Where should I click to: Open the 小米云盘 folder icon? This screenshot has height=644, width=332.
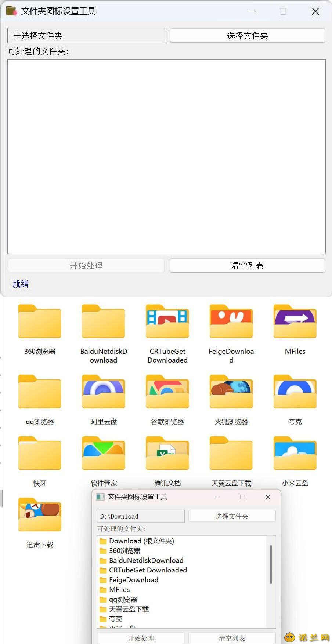[x=295, y=454]
